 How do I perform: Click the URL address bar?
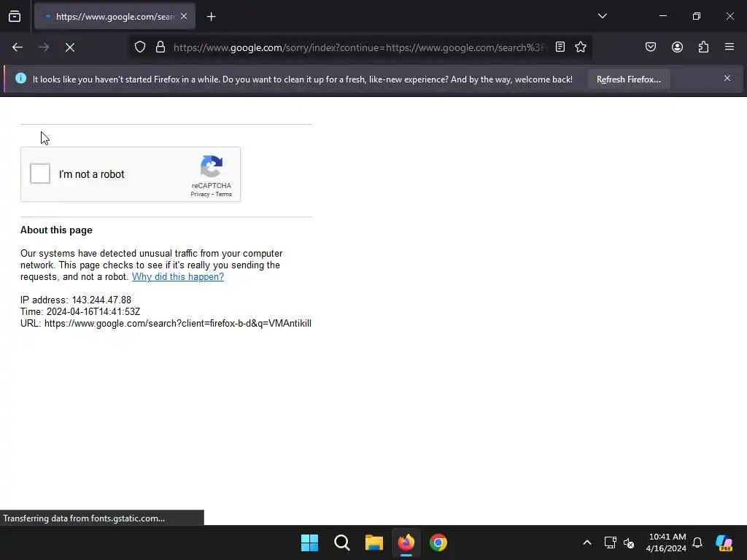click(360, 47)
